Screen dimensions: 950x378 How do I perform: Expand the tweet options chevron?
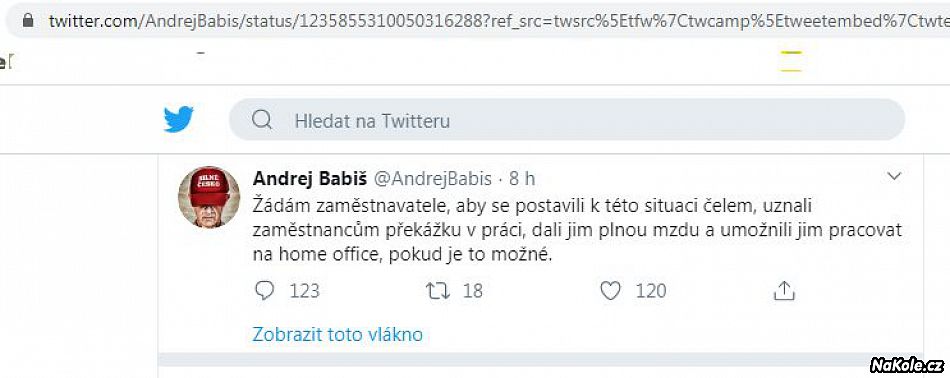(894, 176)
